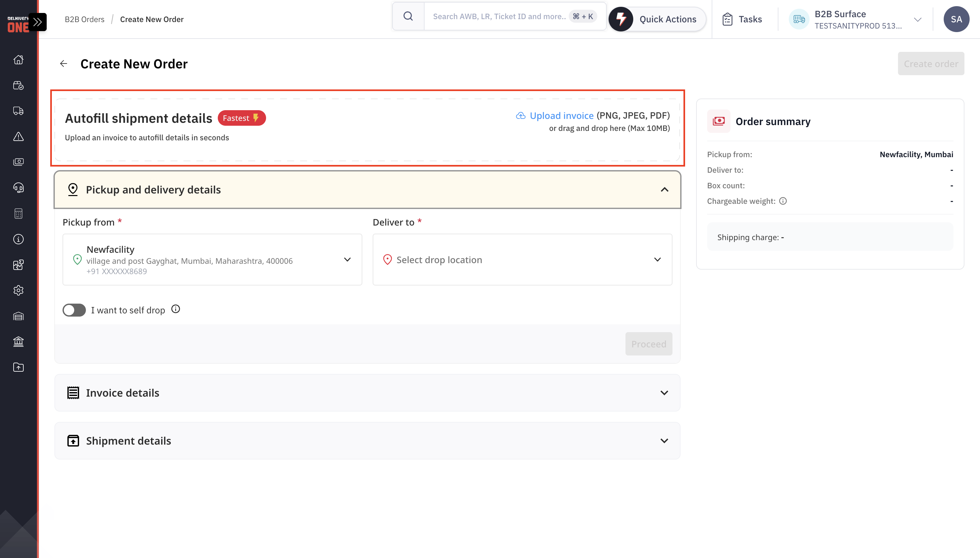This screenshot has width=980, height=558.
Task: Open the settings gear icon in sidebar
Action: click(18, 290)
